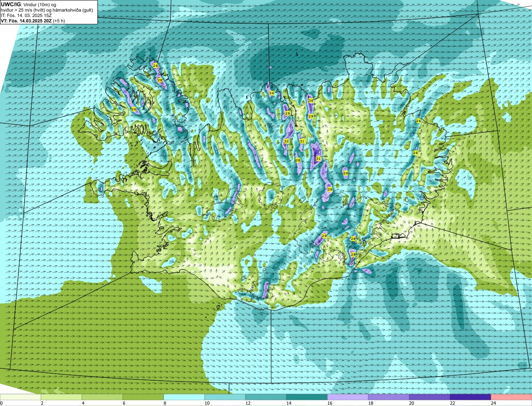
Task: Click the initial time 'IT: Fös. 14. 03. 2025 15Z'
Action: pos(27,15)
